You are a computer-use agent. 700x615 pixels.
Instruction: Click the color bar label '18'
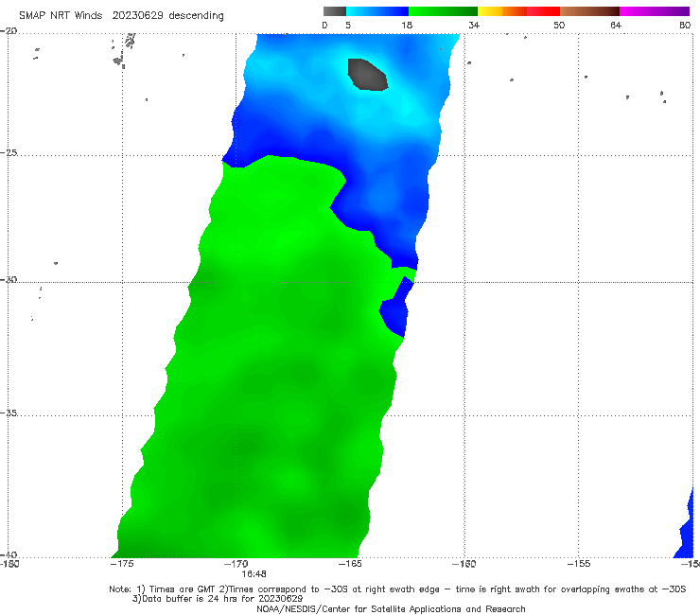coord(407,25)
